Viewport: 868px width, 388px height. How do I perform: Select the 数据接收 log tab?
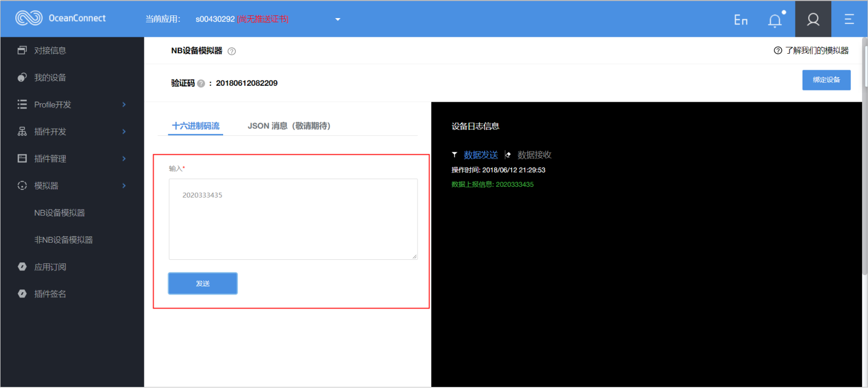(x=535, y=155)
